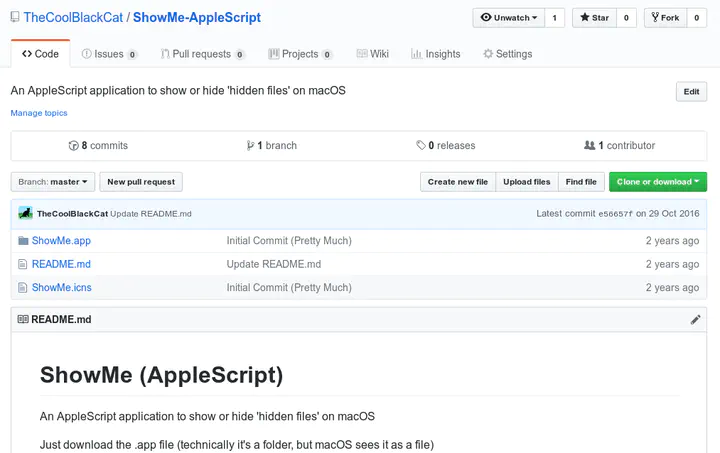This screenshot has width=720, height=453.
Task: Click the releases tag icon
Action: (421, 146)
